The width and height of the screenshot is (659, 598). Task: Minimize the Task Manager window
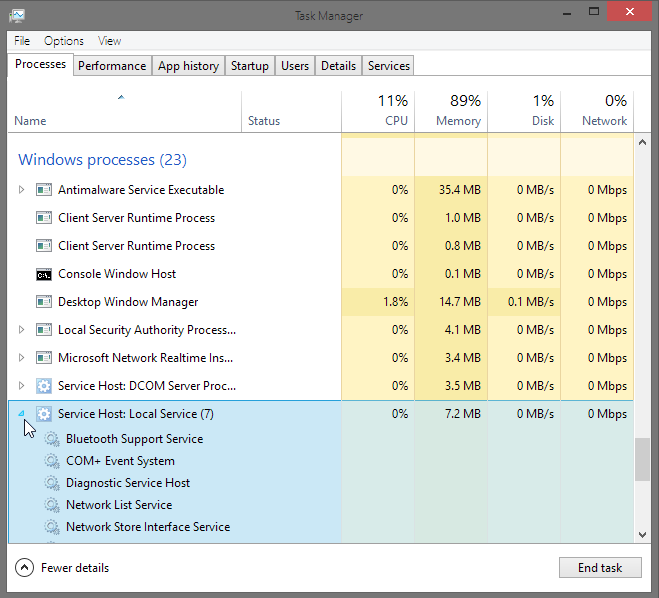click(567, 13)
